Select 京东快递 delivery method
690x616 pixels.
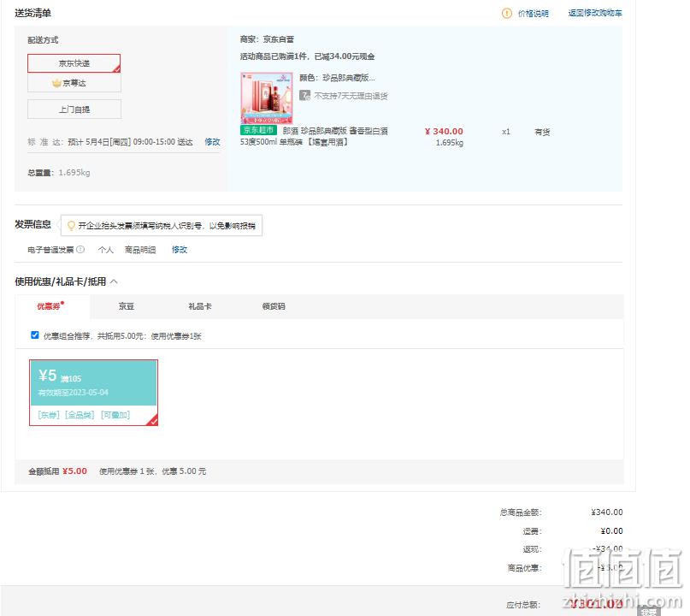point(74,63)
